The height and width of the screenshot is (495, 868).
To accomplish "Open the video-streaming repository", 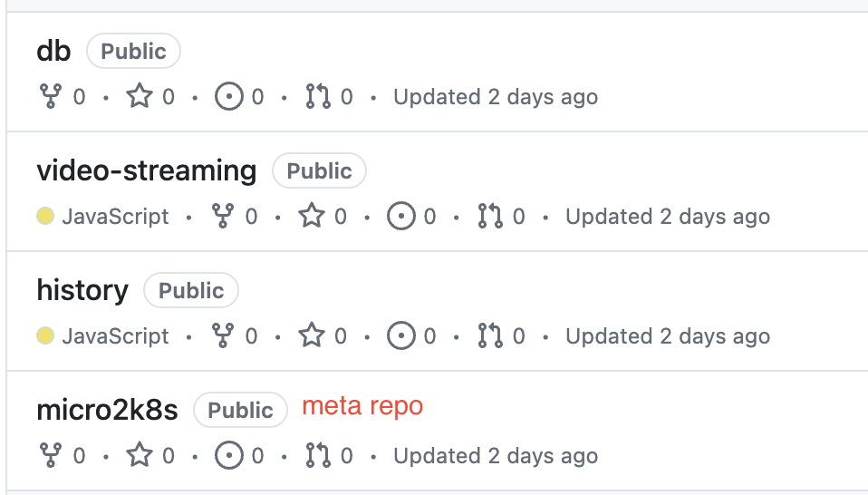I will click(x=147, y=170).
